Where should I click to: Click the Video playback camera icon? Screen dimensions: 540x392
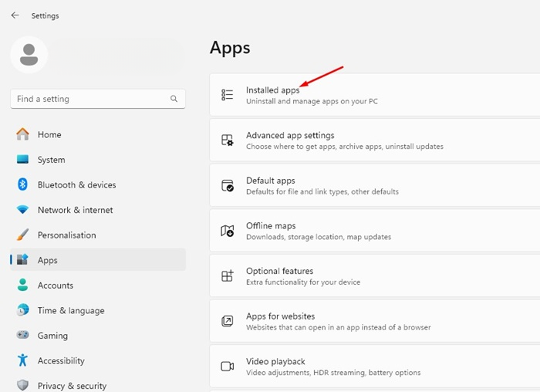pos(228,367)
